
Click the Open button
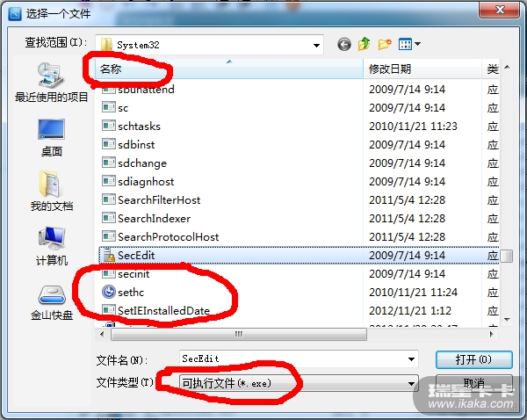point(474,359)
